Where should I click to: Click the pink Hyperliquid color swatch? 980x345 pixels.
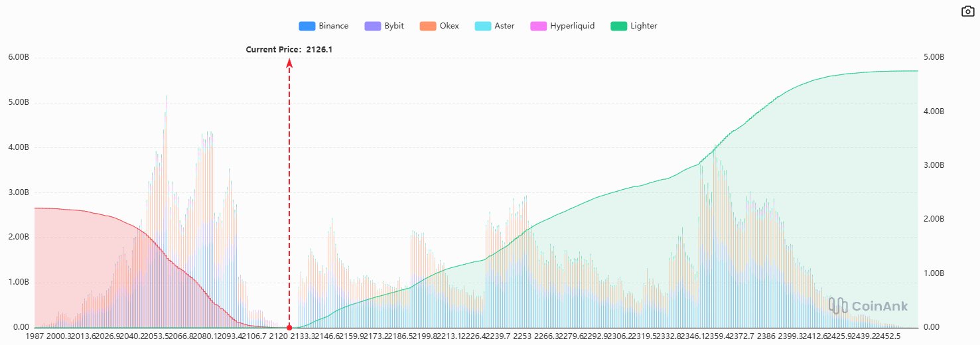(538, 26)
